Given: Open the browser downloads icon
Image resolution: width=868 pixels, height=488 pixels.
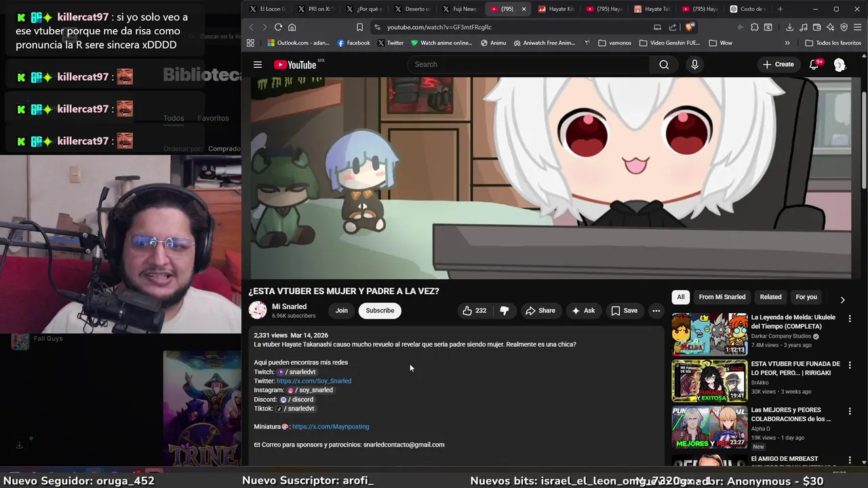Looking at the screenshot, I should 789,27.
